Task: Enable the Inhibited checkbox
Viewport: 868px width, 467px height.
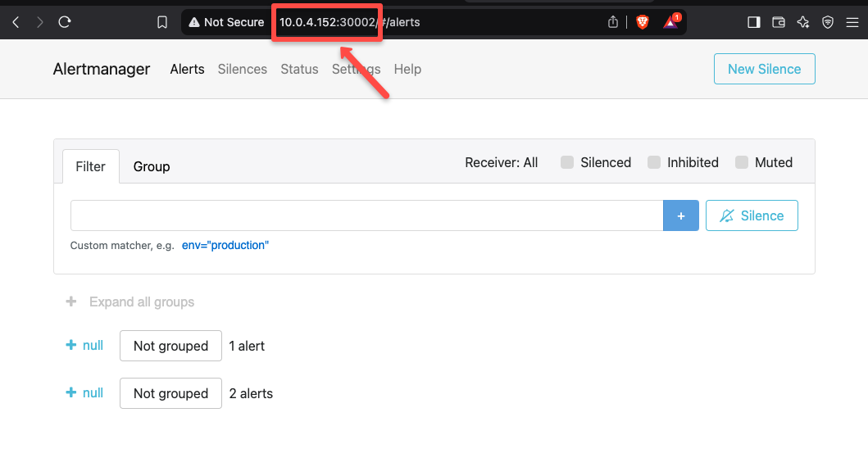Action: coord(654,162)
